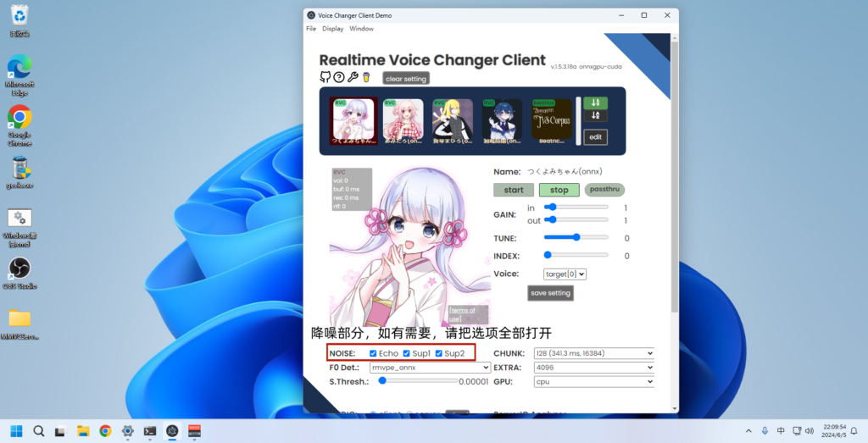This screenshot has width=868, height=443.
Task: Select the geek.exe desktop icon
Action: click(19, 172)
